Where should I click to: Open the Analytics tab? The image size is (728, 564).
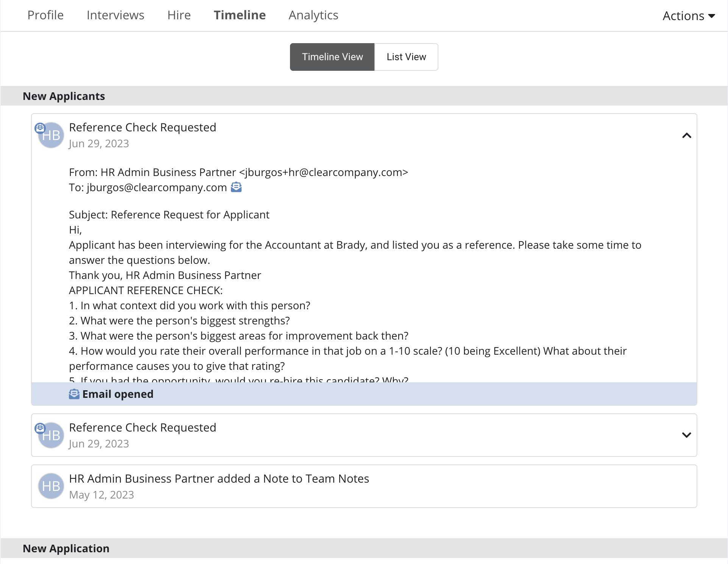click(x=313, y=15)
